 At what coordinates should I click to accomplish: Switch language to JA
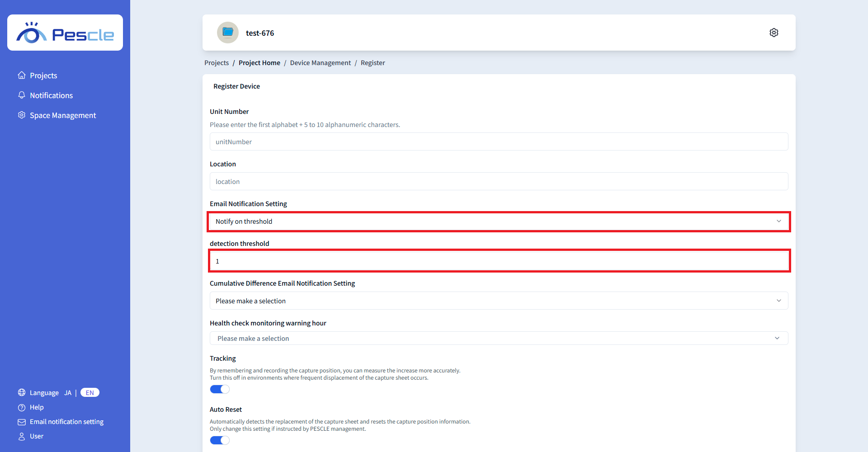point(68,393)
